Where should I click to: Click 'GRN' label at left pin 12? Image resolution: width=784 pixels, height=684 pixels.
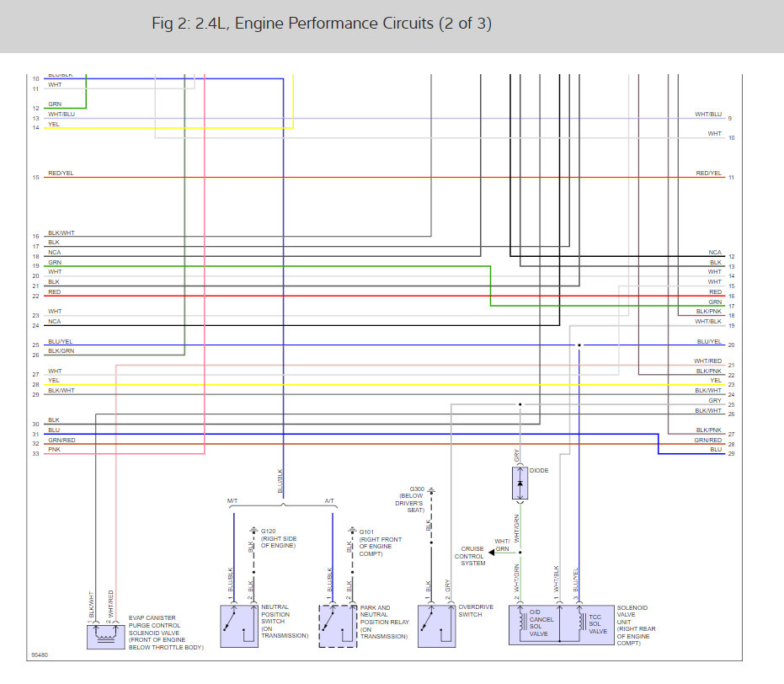click(55, 104)
